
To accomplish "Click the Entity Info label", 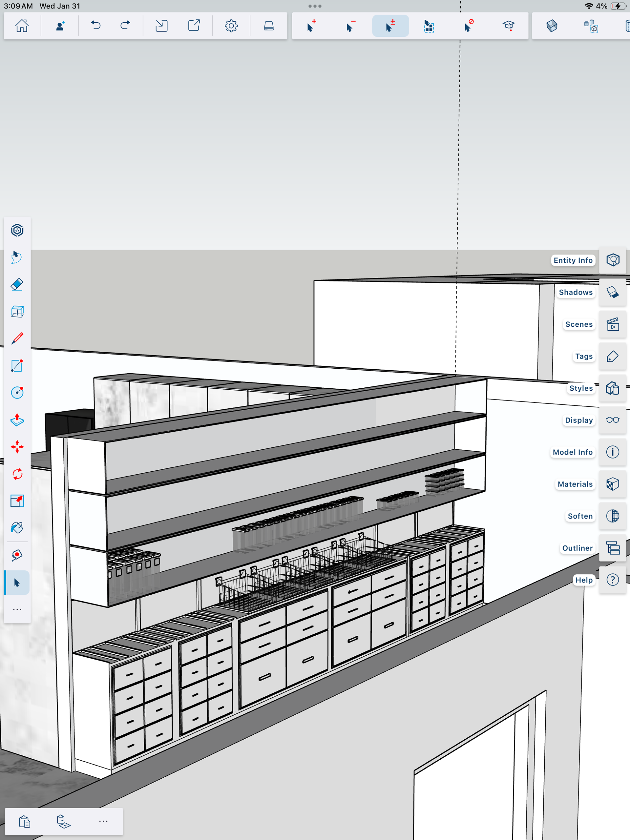I will pos(573,260).
